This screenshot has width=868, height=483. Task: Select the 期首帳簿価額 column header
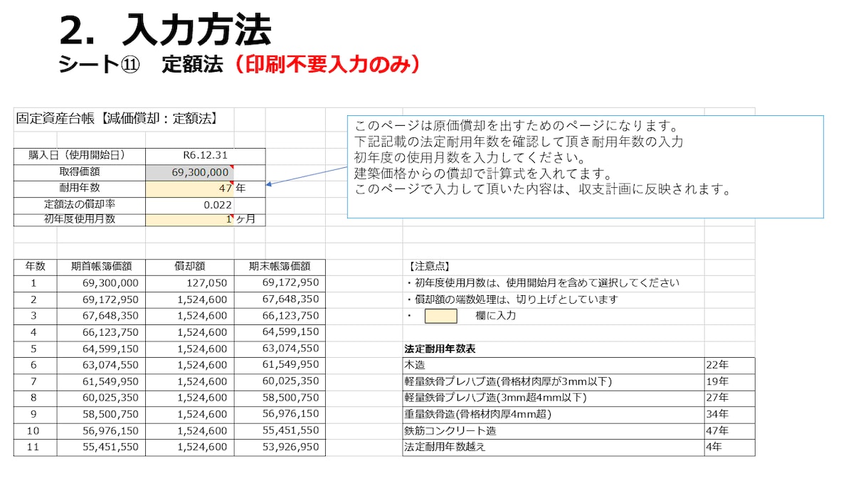tap(101, 267)
